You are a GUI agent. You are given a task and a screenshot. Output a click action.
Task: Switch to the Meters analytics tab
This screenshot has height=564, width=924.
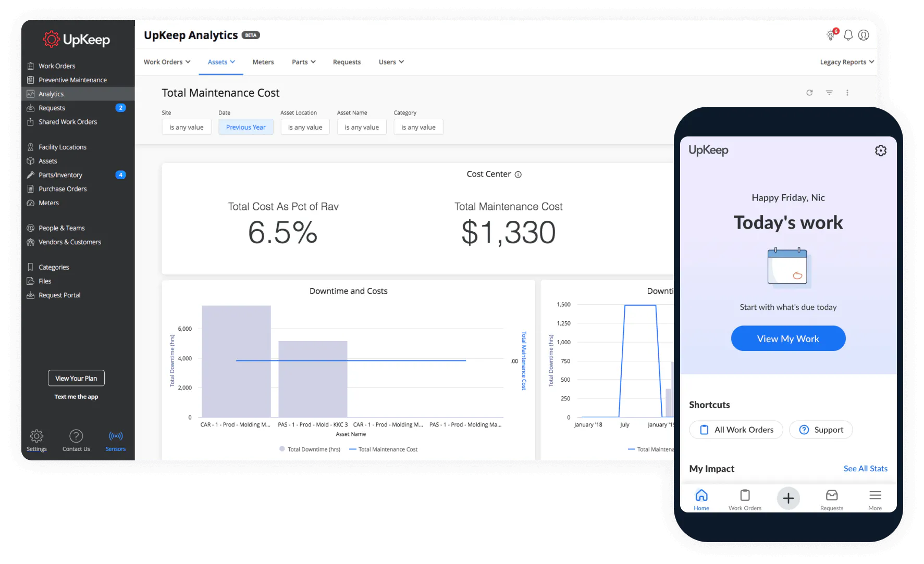[x=263, y=62]
